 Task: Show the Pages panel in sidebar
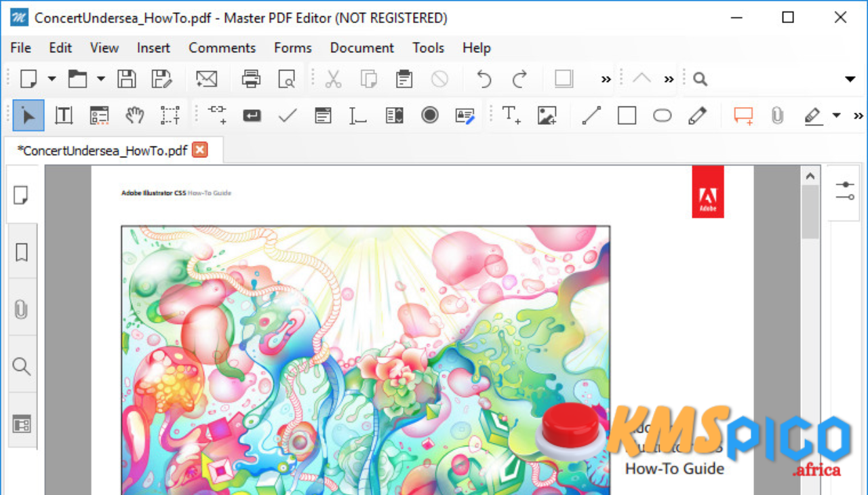22,195
